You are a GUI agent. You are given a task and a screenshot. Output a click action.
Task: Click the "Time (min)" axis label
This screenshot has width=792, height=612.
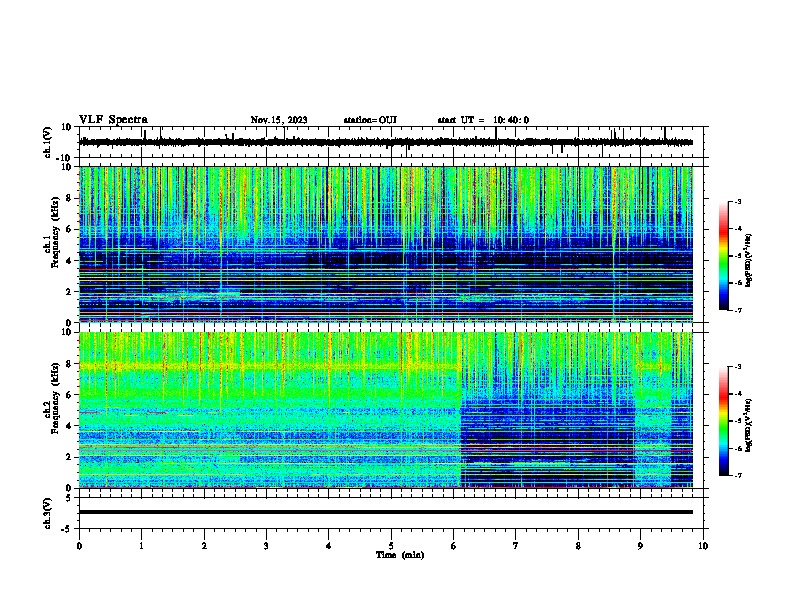click(x=400, y=555)
